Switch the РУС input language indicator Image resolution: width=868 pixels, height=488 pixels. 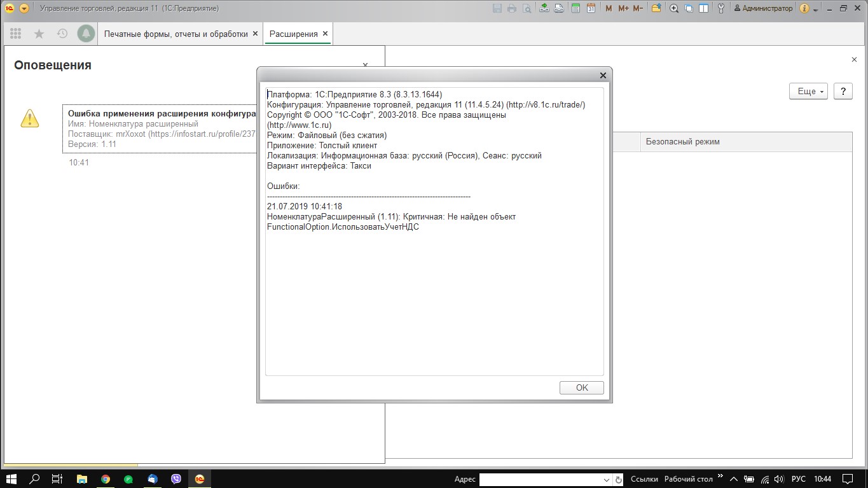[x=798, y=479]
